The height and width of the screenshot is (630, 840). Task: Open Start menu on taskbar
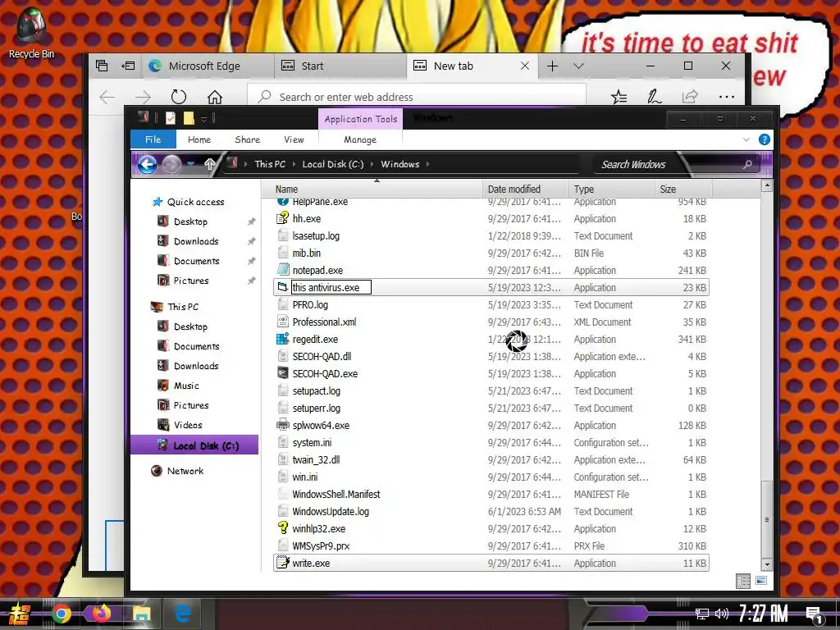click(18, 614)
